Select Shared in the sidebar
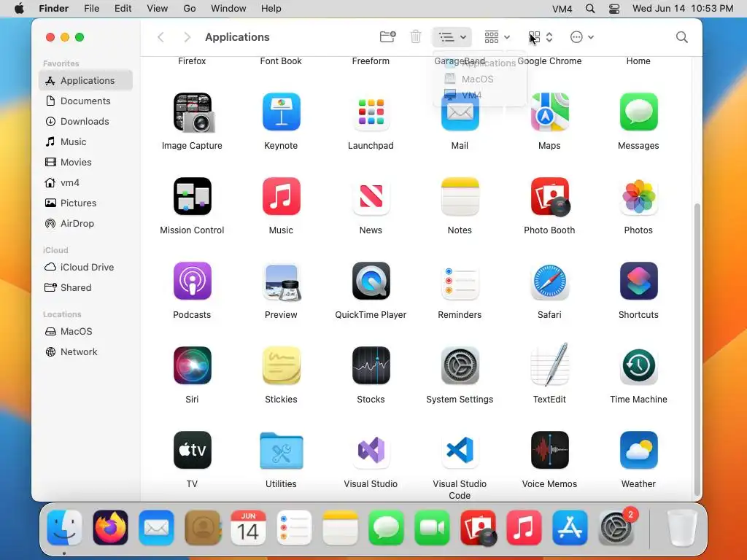 86,288
